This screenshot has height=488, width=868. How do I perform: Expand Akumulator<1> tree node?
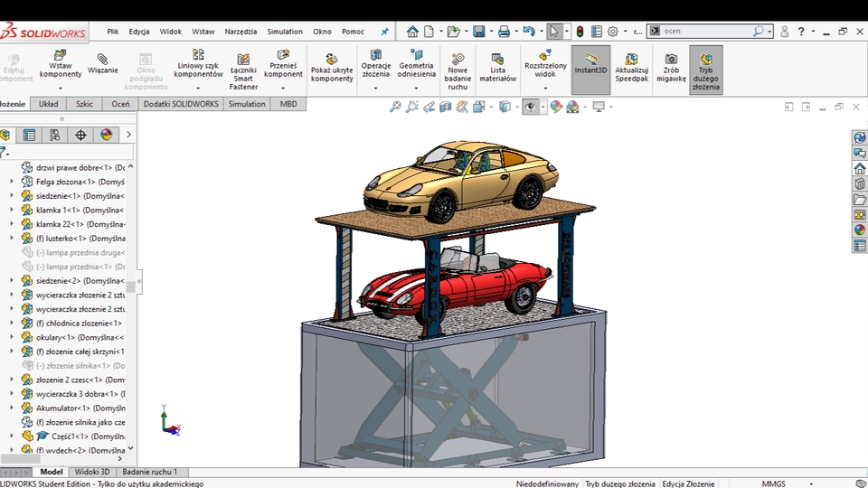coord(12,408)
